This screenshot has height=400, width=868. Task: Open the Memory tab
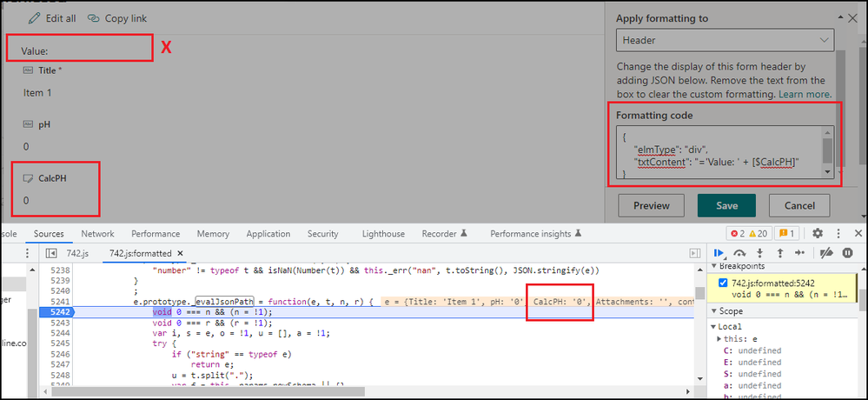213,234
